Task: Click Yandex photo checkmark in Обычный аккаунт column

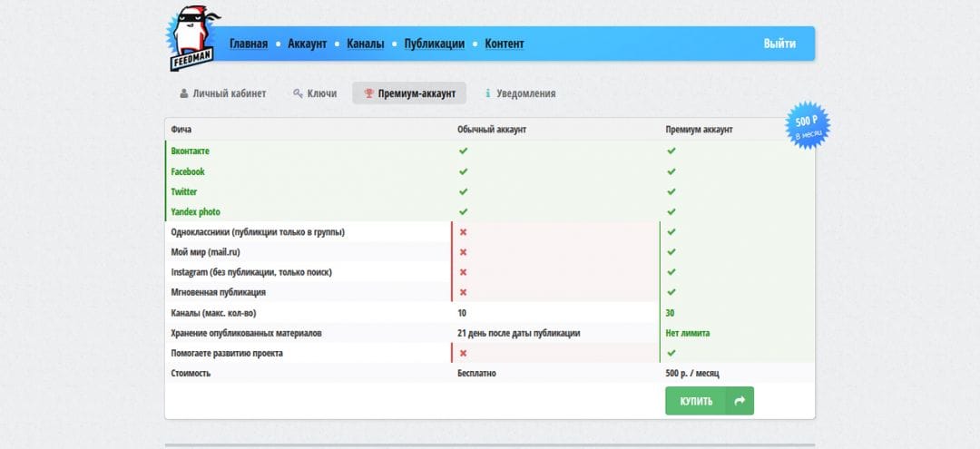Action: coord(463,211)
